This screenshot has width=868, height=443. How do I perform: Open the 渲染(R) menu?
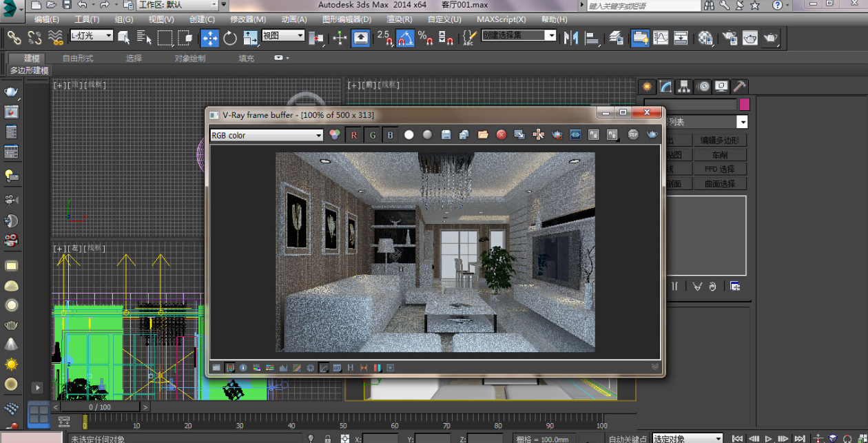400,19
